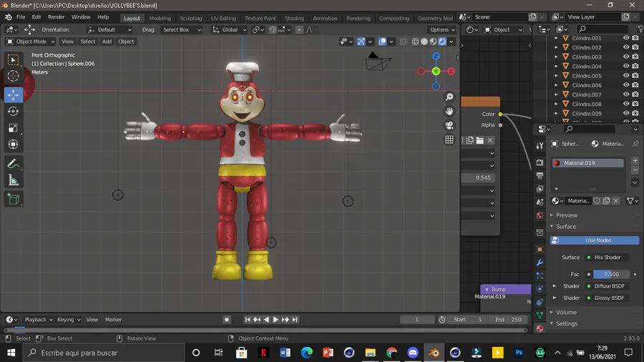Open the Output properties tab
This screenshot has height=362, width=644.
pyautogui.click(x=540, y=176)
